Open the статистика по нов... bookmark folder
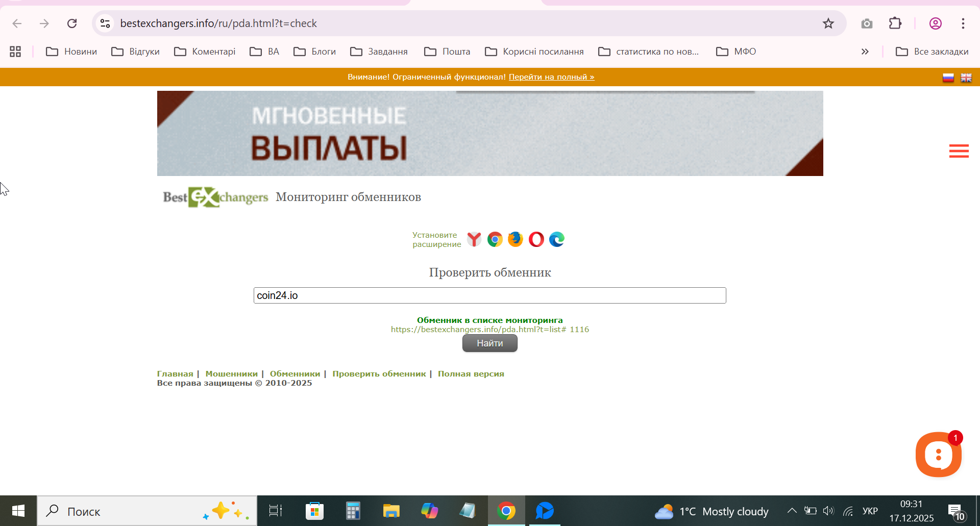The image size is (980, 526). [648, 52]
